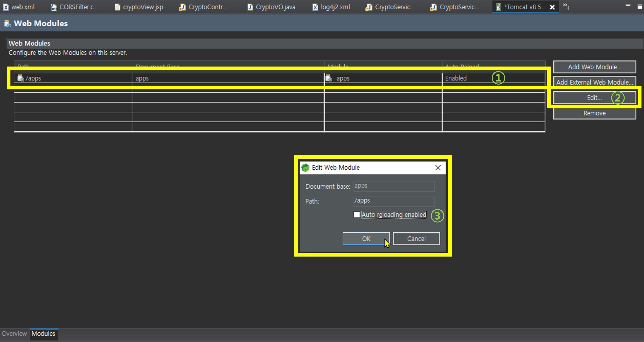Click Cancel in Edit Web Module dialog
This screenshot has width=644, height=342.
pyautogui.click(x=416, y=239)
